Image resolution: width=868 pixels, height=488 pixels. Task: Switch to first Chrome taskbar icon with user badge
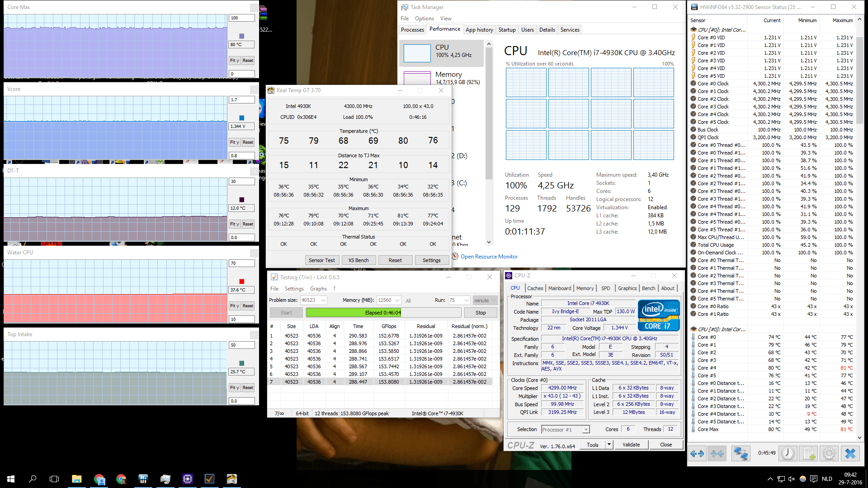(99, 479)
